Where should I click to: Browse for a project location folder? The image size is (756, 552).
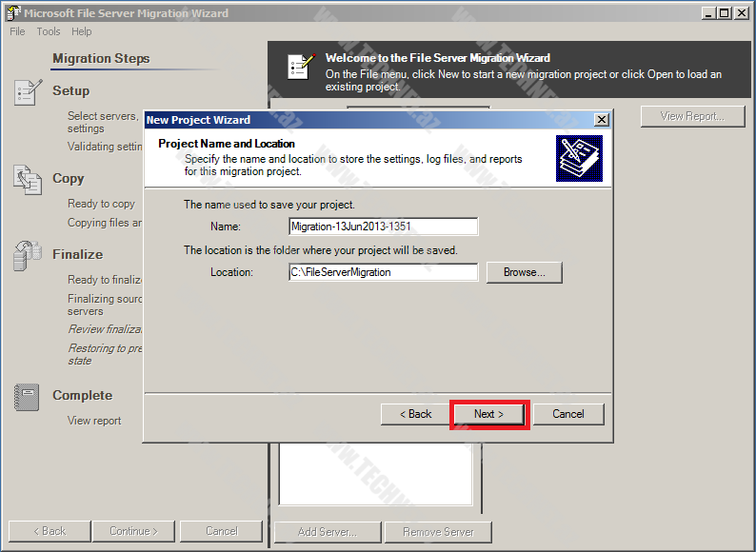[x=524, y=272]
